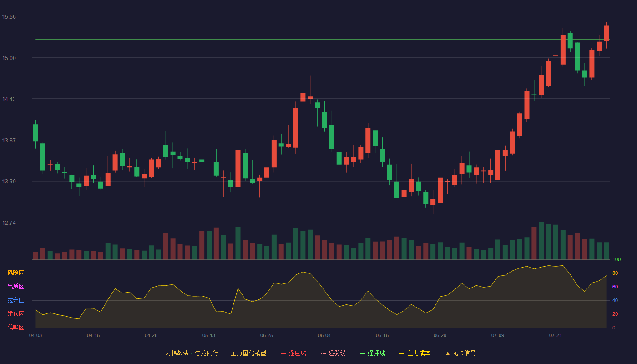This screenshot has width=637, height=364.
Task: Click the 13.87 price axis label
Action: (9, 140)
